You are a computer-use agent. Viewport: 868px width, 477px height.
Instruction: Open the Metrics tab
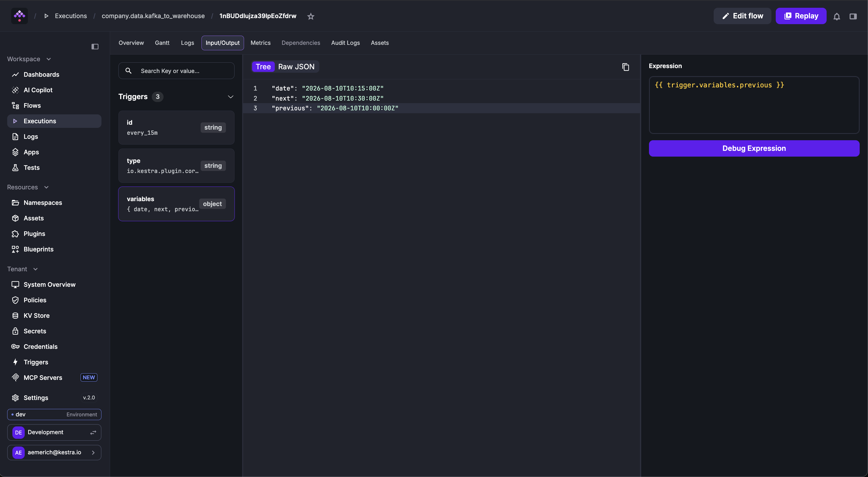pos(260,43)
